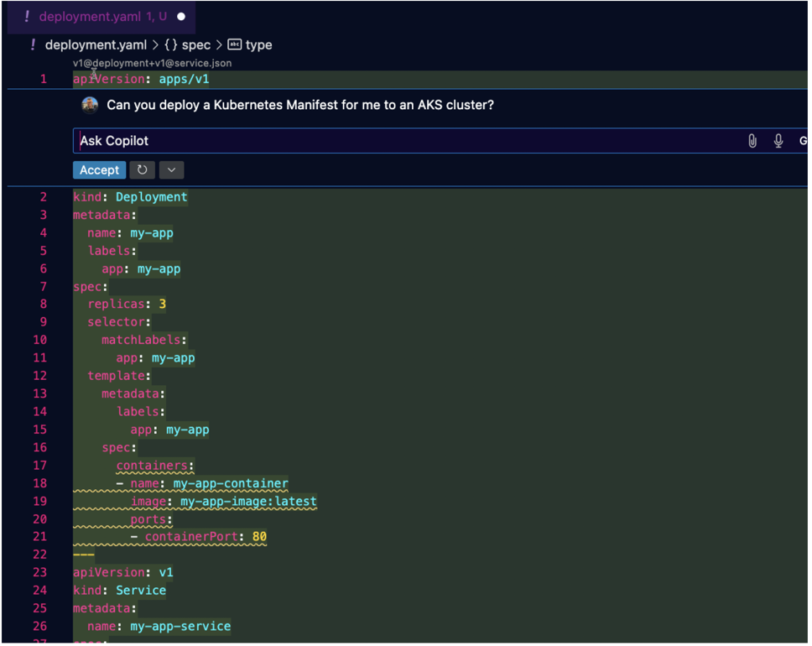
Task: Click the text 'apiVersion: v1'
Action: [x=123, y=572]
